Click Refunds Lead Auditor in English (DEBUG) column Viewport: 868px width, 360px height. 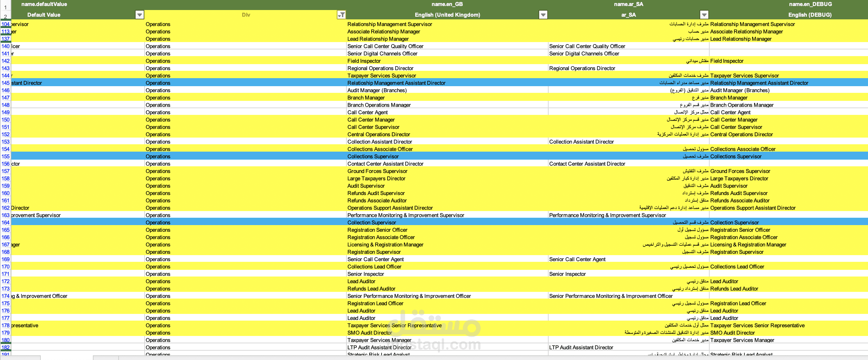click(x=734, y=289)
